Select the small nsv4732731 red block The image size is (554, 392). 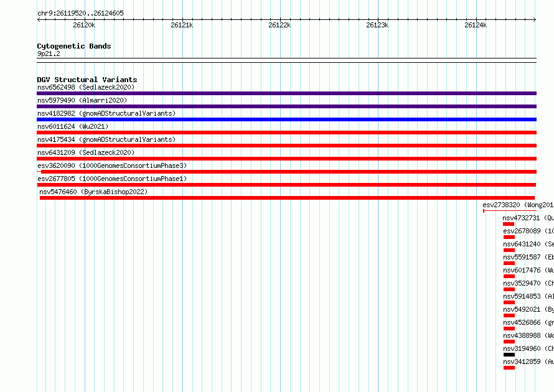509,224
